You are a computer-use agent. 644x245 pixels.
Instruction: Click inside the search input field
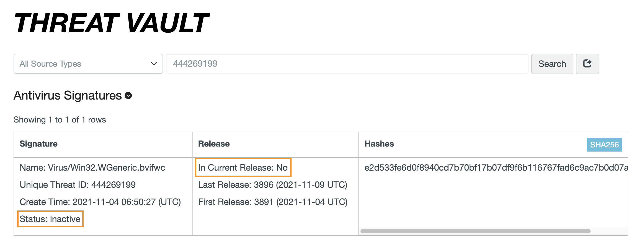tap(346, 64)
